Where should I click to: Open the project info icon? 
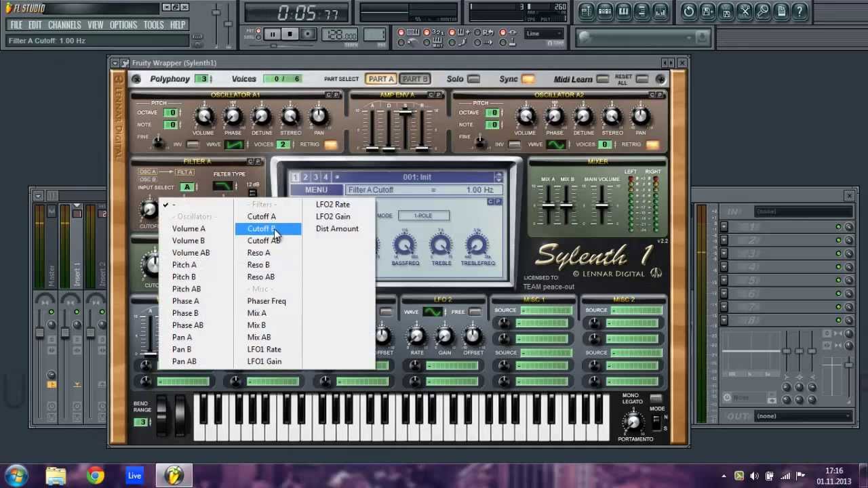click(781, 11)
